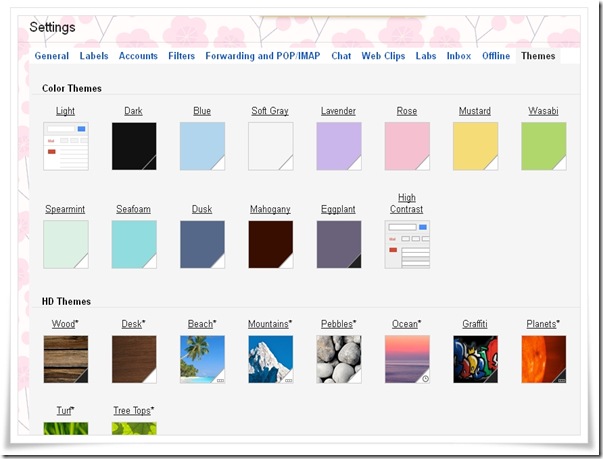
Task: Open the General settings tab
Action: click(52, 56)
